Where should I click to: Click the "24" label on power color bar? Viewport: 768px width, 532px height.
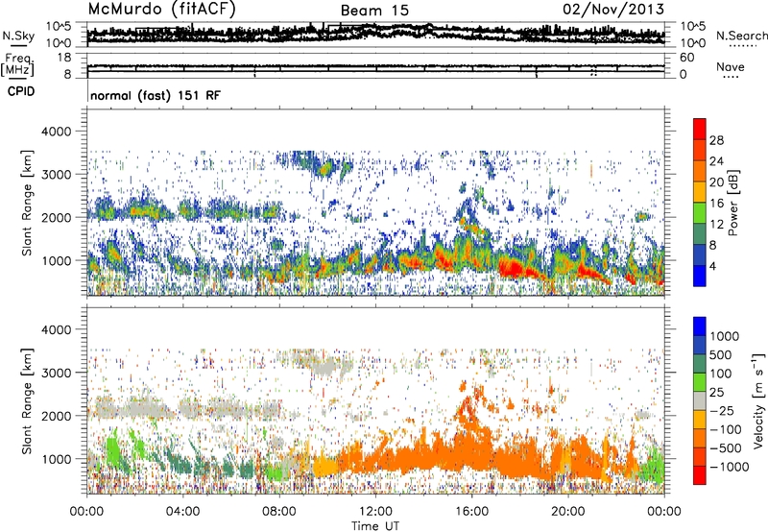click(x=716, y=161)
